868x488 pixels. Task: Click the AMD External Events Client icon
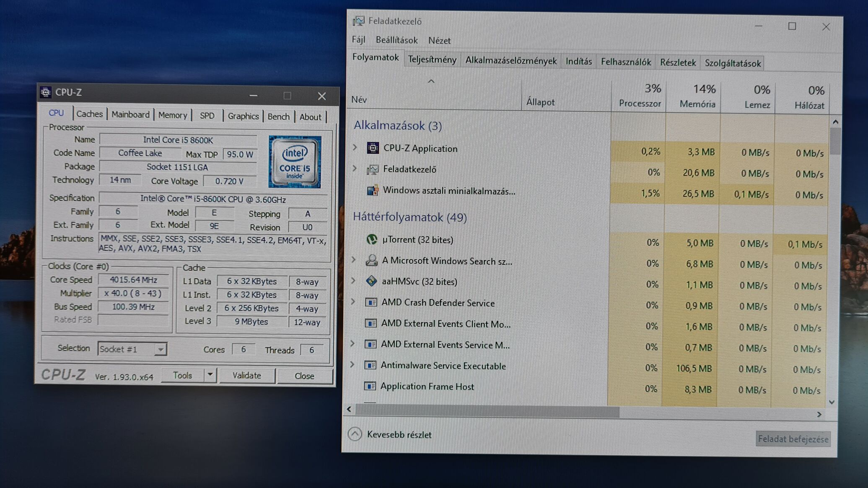pos(371,323)
